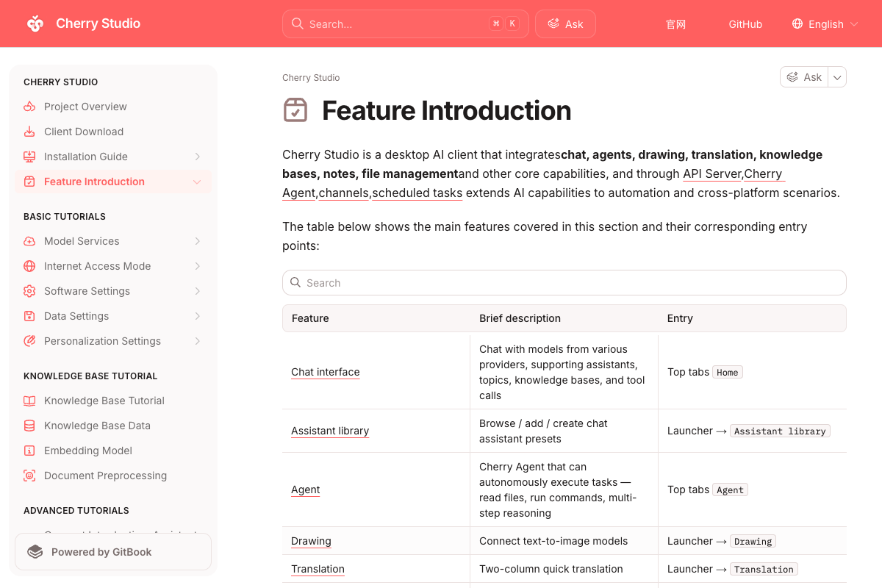Click the Document Preprocessing icon
882x588 pixels.
29,476
